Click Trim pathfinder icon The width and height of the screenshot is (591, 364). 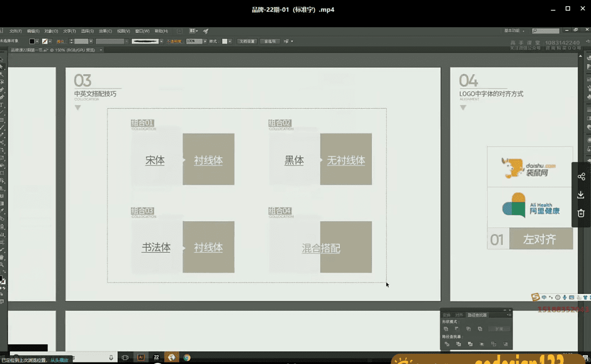458,344
